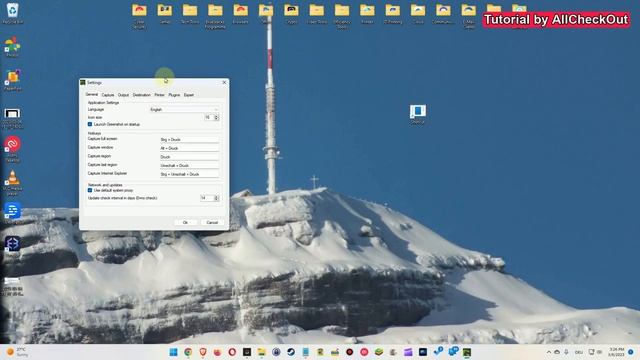Click the blue document-lines desktop icon
Screen dimensions: 640x360
click(12, 211)
